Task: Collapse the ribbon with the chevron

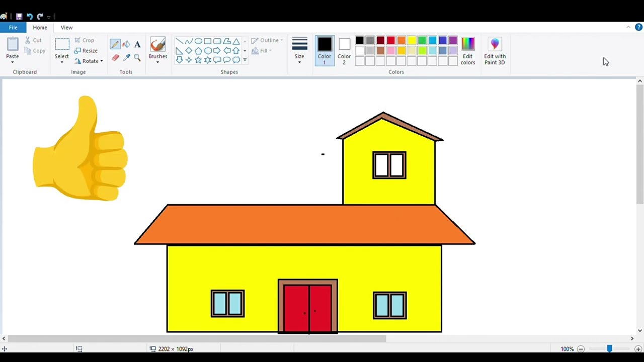Action: [628, 27]
